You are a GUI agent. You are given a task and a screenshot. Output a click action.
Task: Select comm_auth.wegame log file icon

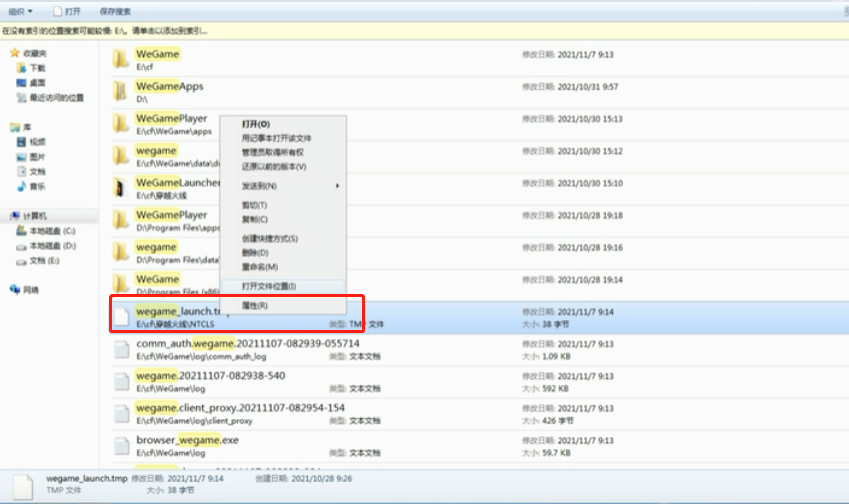click(x=122, y=349)
